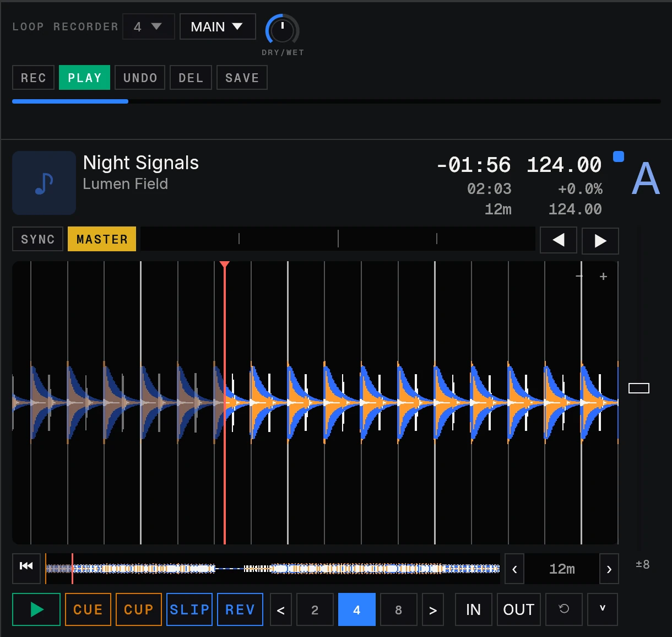Select previous key with left chevron

(514, 569)
